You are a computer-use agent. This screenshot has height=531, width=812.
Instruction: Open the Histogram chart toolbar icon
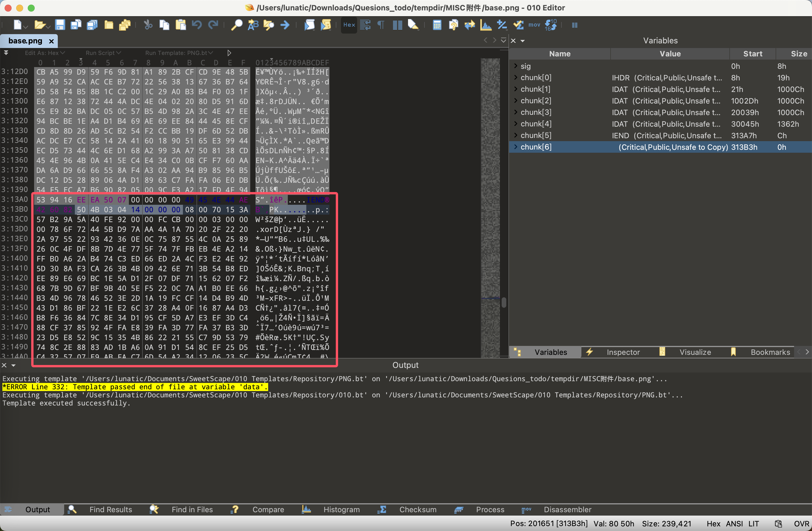coord(486,25)
